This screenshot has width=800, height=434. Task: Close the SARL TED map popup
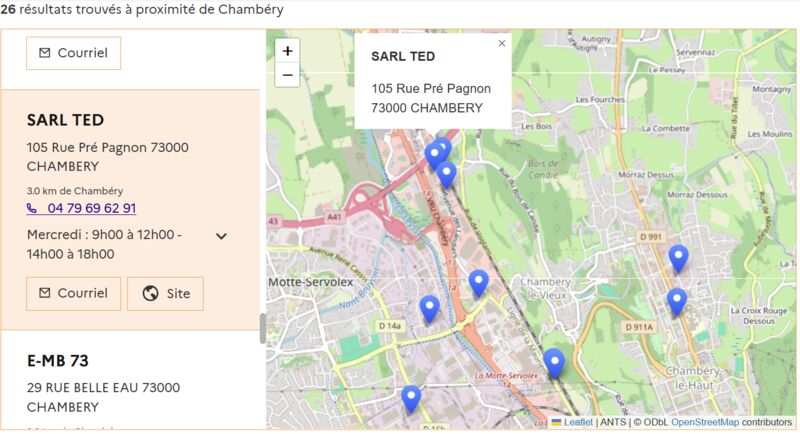click(502, 43)
